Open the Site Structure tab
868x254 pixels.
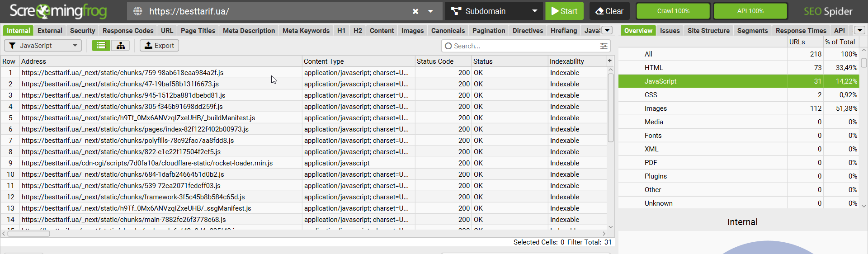(x=708, y=30)
